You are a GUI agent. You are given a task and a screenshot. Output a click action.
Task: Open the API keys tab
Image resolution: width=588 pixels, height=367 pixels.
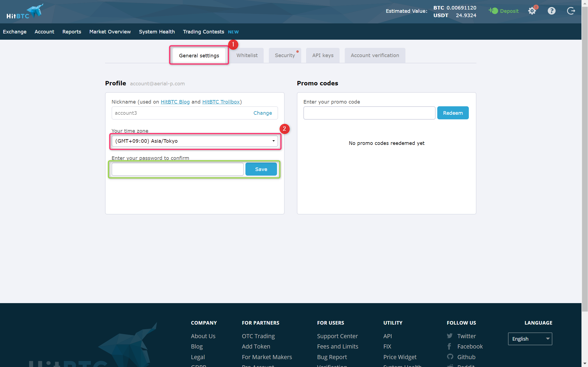coord(323,55)
